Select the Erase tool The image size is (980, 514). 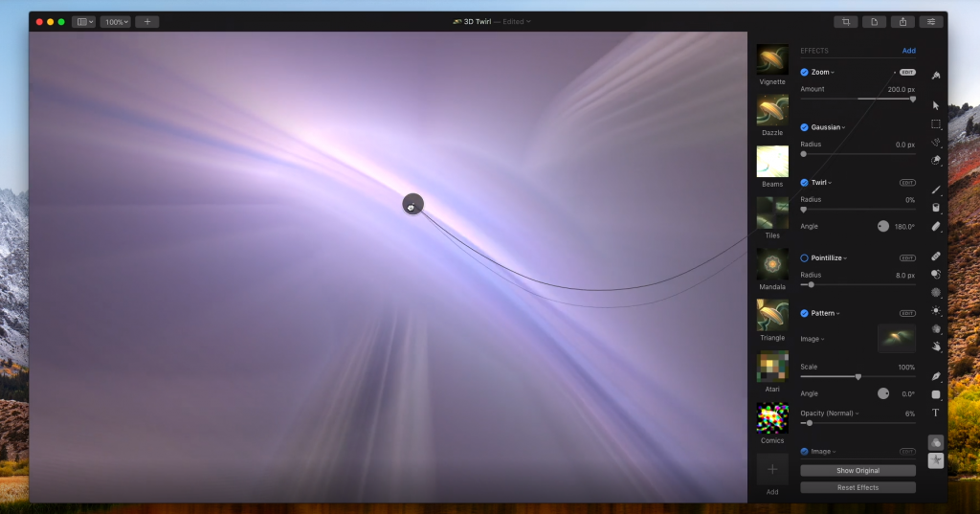point(936,226)
